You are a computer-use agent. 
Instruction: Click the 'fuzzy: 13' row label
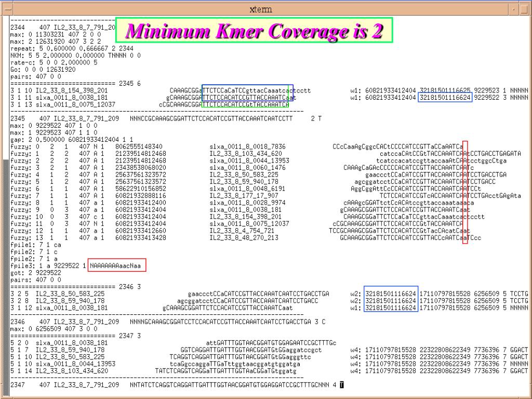point(25,238)
